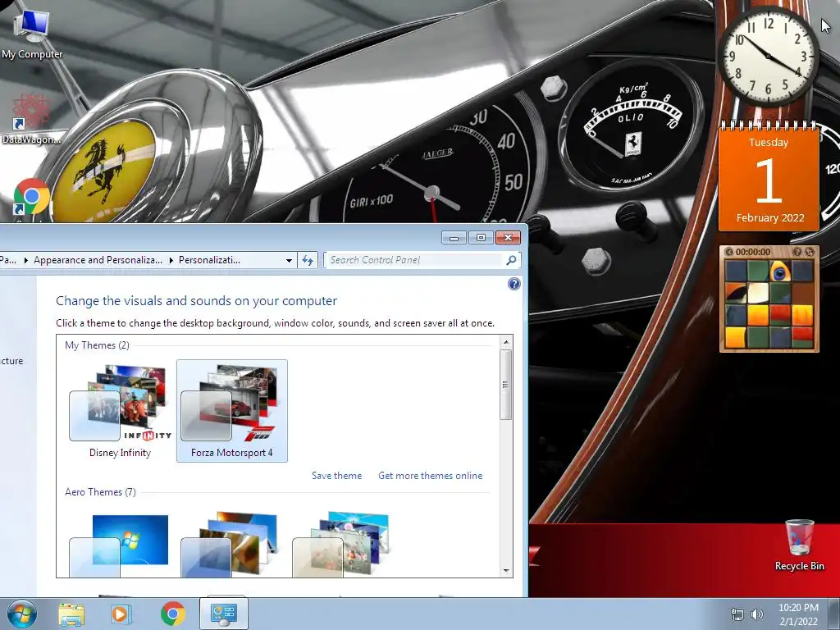Select the Disney Infinity theme
This screenshot has height=630, width=840.
[120, 411]
